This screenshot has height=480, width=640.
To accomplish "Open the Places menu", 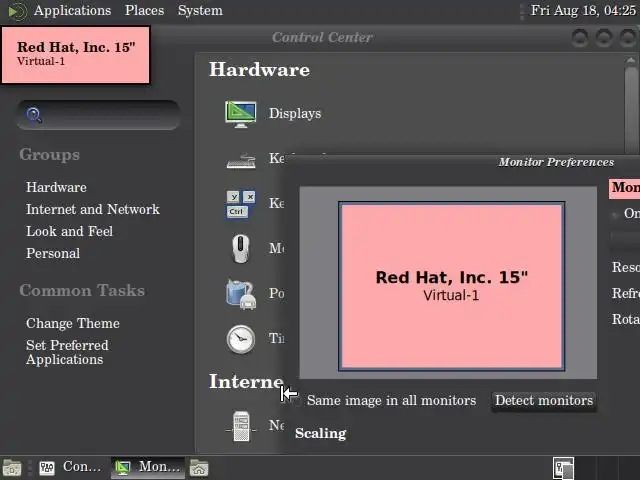I will [x=144, y=11].
